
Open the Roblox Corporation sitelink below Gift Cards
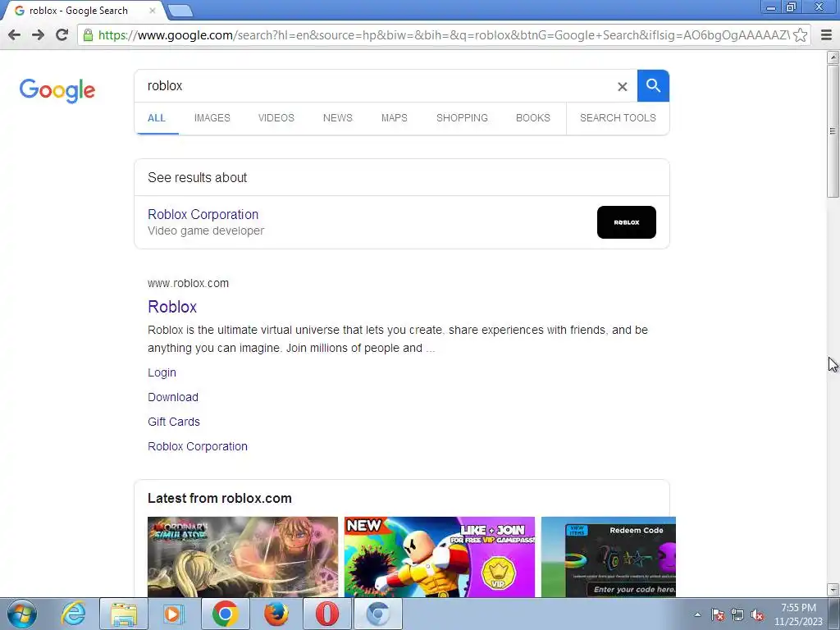tap(198, 446)
